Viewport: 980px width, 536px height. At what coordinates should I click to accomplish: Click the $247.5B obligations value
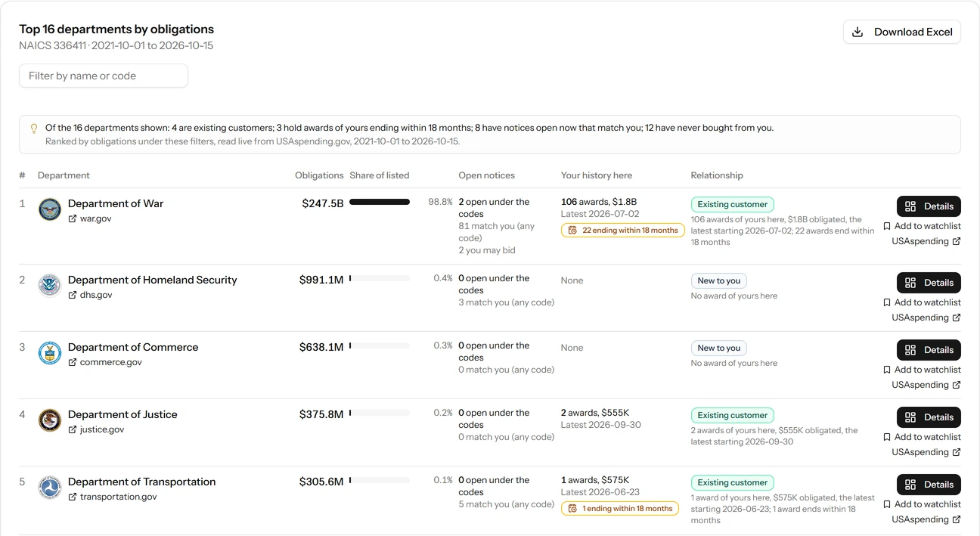[x=323, y=203]
